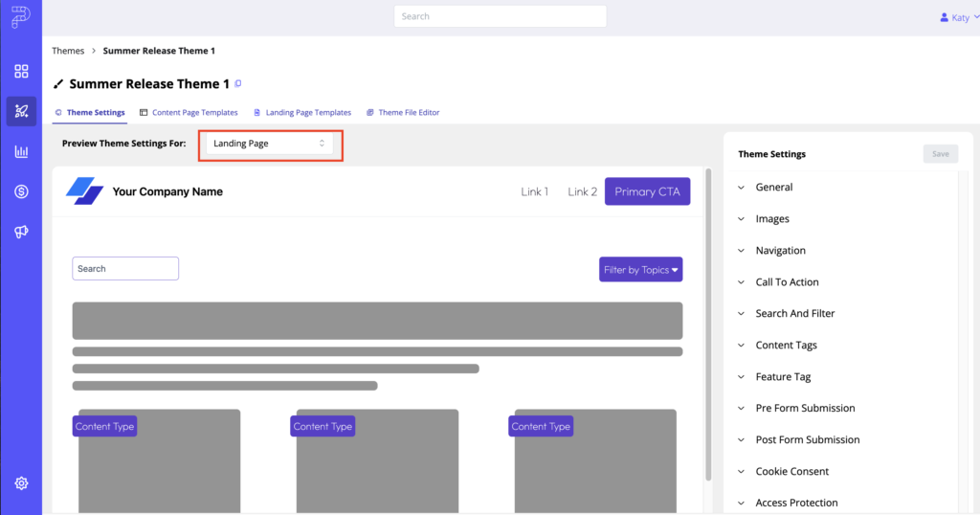Click the Primary CTA button
This screenshot has width=980, height=515.
click(648, 191)
